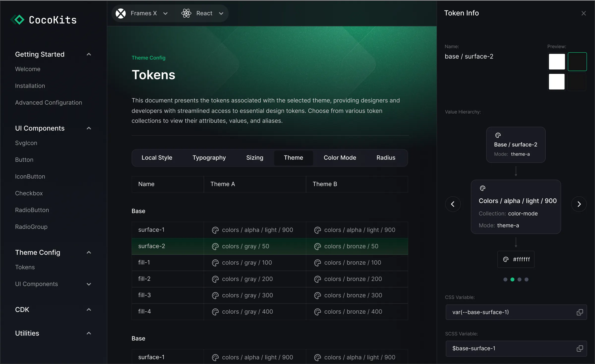This screenshot has height=364, width=595.
Task: Select third carousel pagination dot
Action: click(x=519, y=279)
